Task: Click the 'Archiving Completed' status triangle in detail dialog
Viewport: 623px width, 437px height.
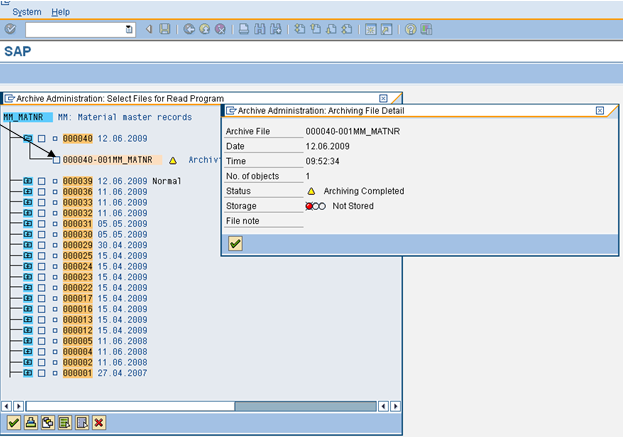Action: [x=311, y=191]
